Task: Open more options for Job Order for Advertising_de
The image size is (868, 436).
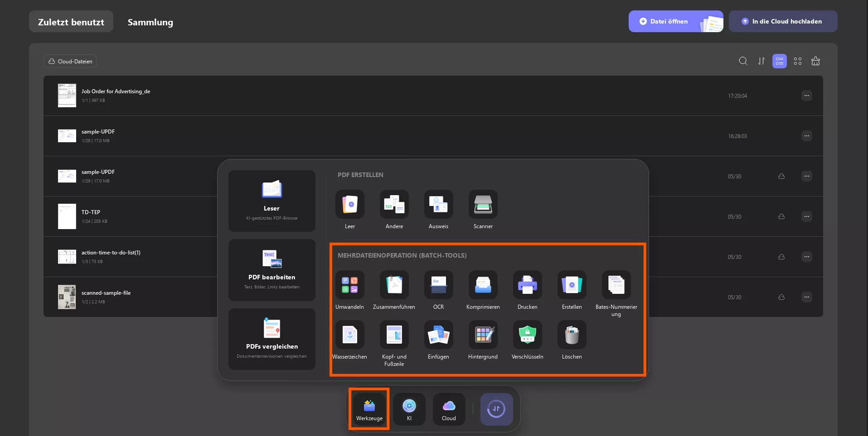Action: pyautogui.click(x=806, y=96)
